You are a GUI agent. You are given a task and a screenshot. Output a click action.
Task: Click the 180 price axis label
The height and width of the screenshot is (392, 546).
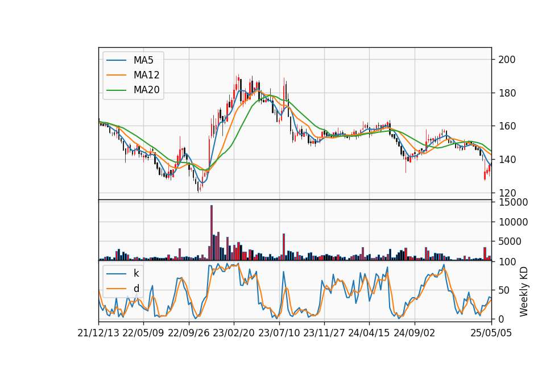[507, 93]
